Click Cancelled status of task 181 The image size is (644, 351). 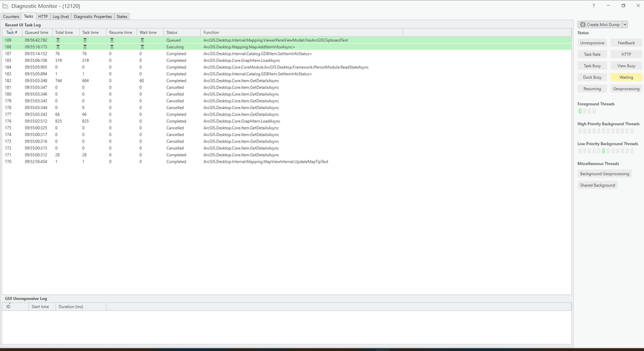[175, 88]
